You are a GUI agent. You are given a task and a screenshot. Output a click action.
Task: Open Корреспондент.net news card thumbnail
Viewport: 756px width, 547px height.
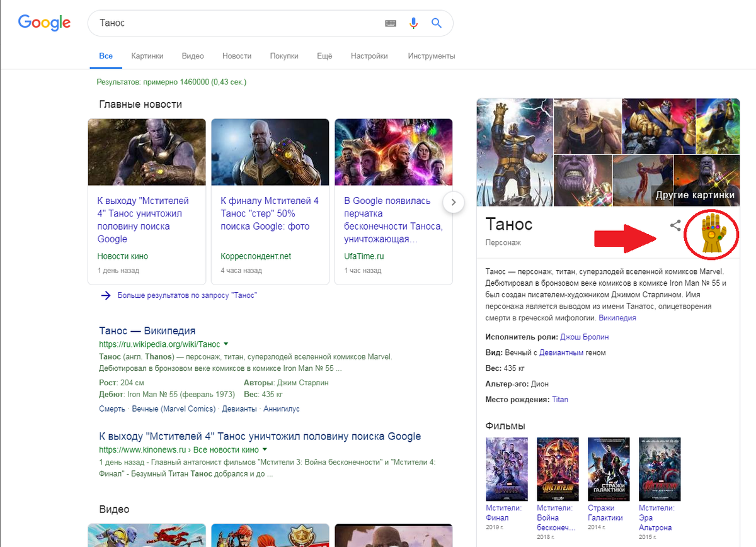point(270,152)
